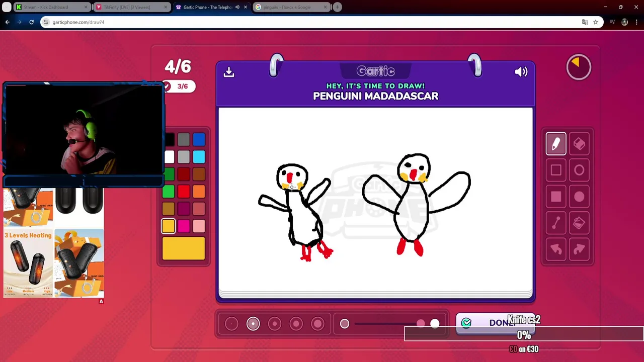644x362 pixels.
Task: Select the paint bucket fill tool
Action: (x=579, y=223)
